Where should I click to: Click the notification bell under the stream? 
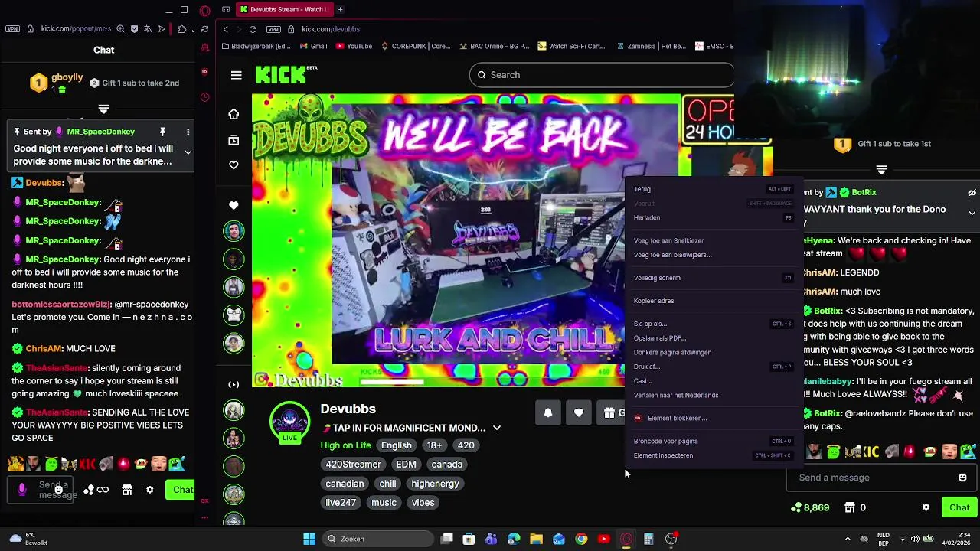coord(548,412)
